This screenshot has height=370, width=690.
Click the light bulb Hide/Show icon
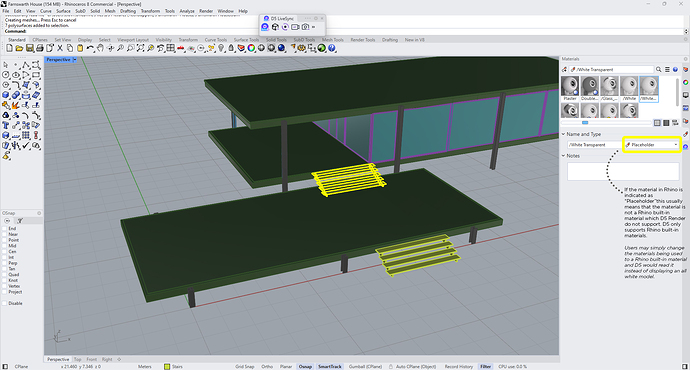click(x=221, y=48)
